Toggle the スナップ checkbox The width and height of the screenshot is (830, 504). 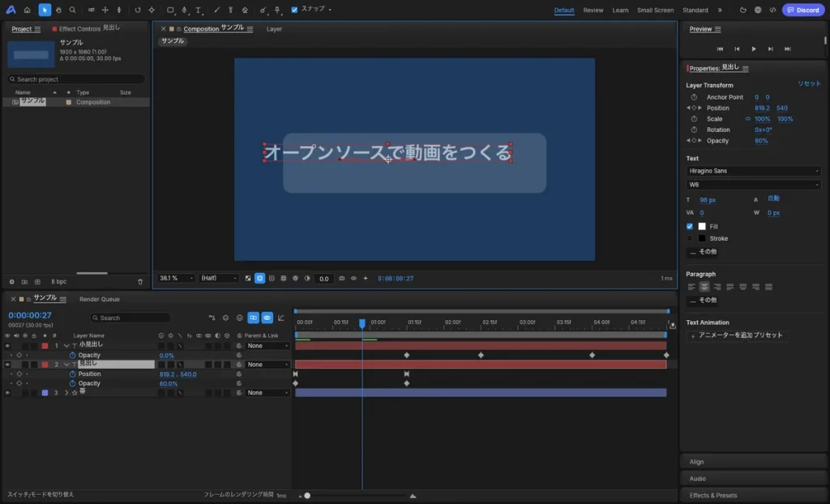click(294, 10)
